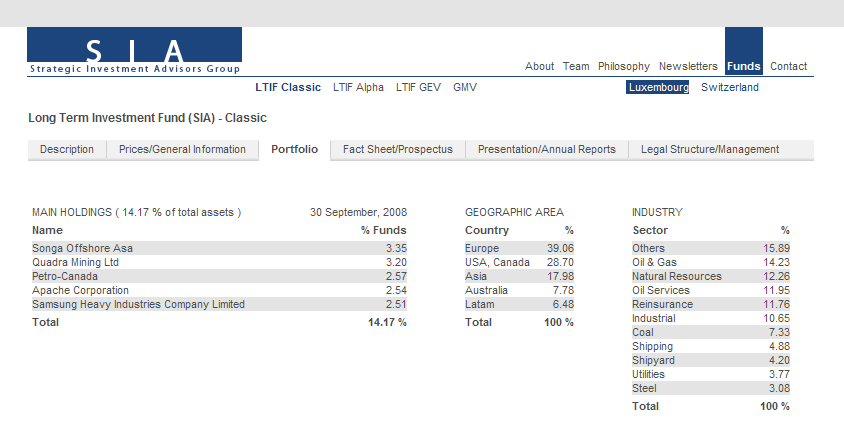844x445 pixels.
Task: Open the Legal Structure/Management tab
Action: (x=709, y=149)
